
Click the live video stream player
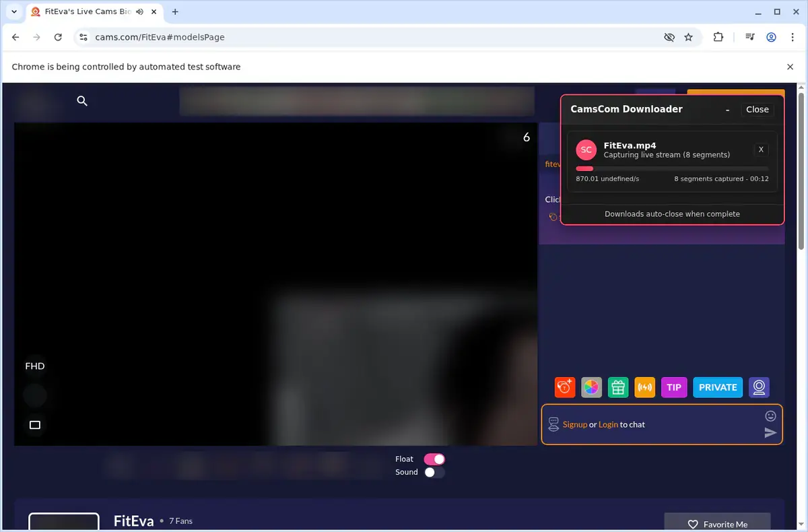[275, 284]
